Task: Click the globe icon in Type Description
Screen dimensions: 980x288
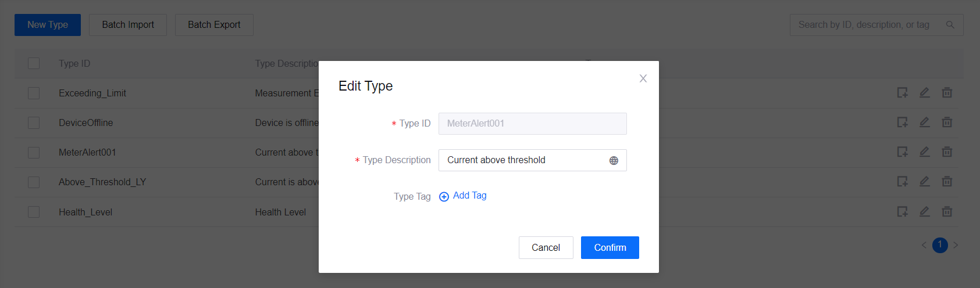Action: point(614,161)
